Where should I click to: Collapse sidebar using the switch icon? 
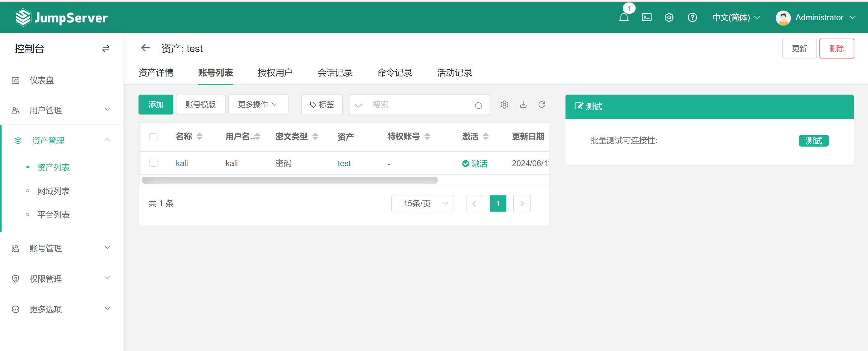[x=106, y=49]
